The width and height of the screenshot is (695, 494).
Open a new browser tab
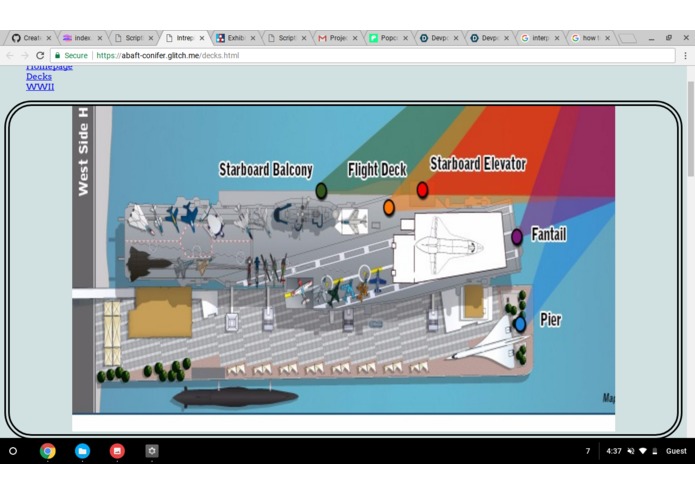(627, 39)
